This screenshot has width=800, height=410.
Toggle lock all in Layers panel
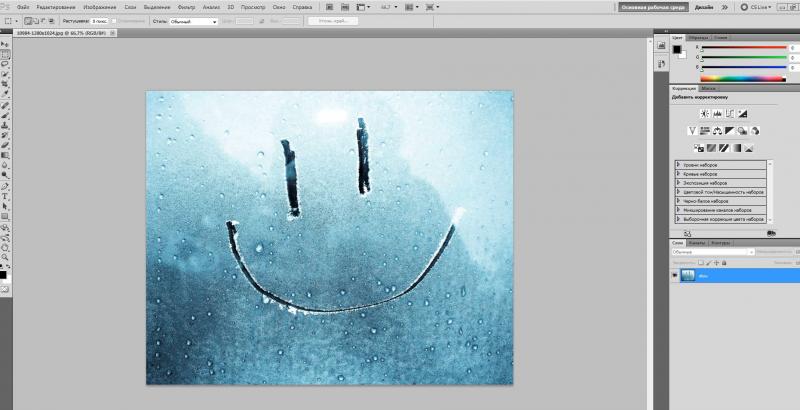pyautogui.click(x=724, y=263)
